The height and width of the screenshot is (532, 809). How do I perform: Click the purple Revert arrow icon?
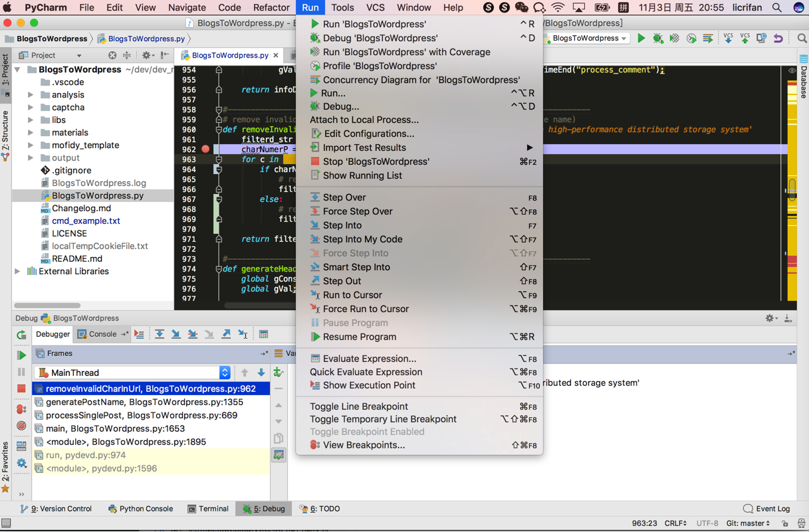point(778,39)
